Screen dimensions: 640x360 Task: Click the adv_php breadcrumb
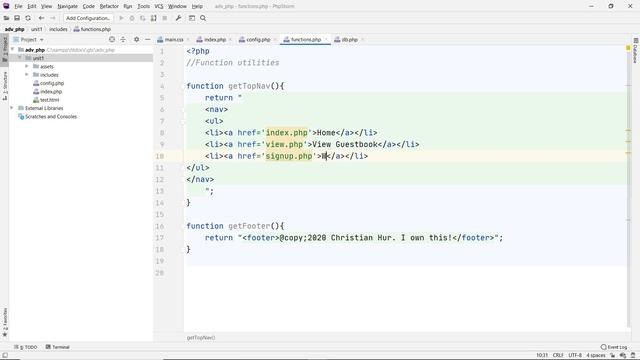(x=14, y=29)
